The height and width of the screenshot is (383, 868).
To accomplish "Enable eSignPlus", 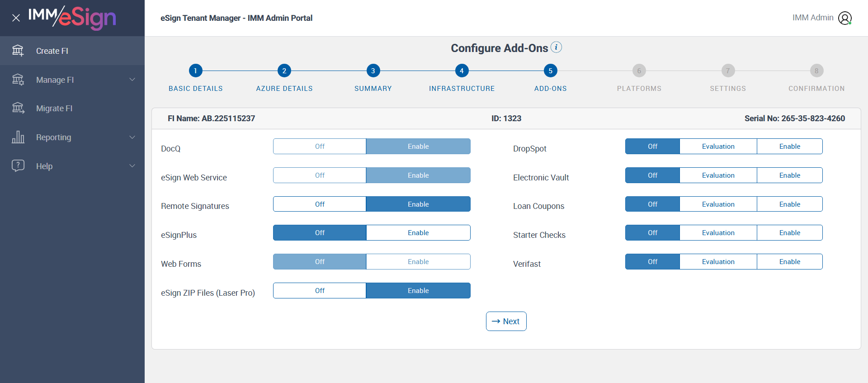I will tap(418, 233).
